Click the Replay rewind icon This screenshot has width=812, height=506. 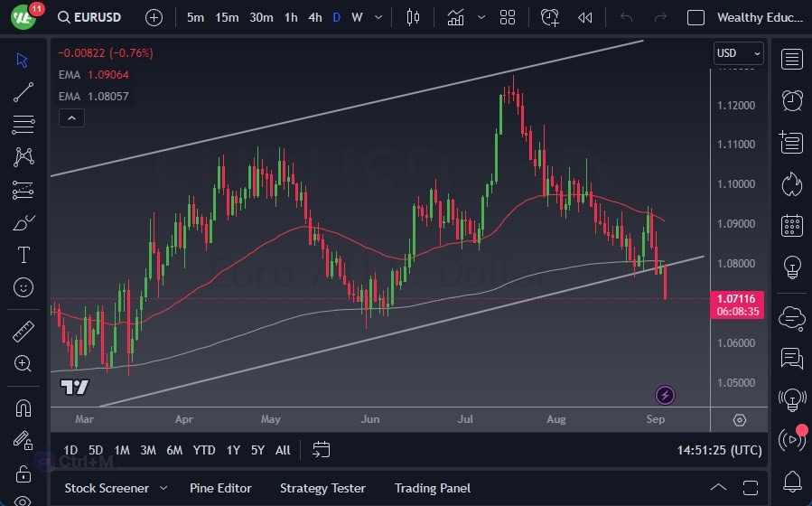tap(584, 17)
